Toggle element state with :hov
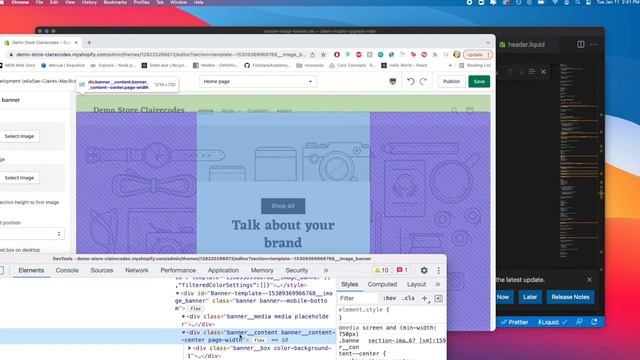Screen dimensions: 640x360 click(x=389, y=298)
